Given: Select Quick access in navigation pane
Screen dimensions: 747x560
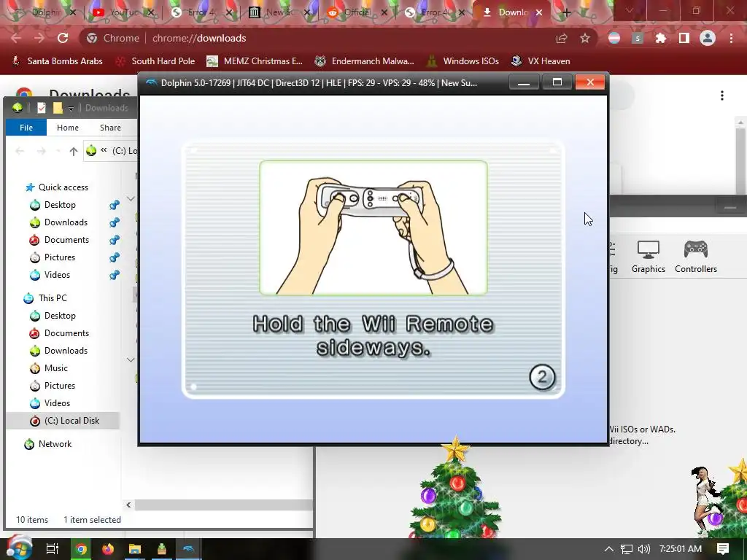Looking at the screenshot, I should tap(63, 187).
